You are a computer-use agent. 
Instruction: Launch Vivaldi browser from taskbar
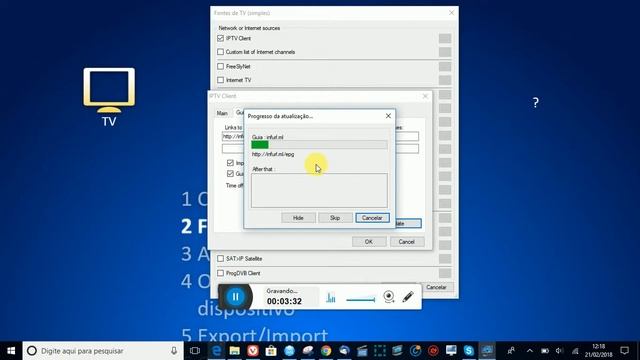(x=253, y=351)
